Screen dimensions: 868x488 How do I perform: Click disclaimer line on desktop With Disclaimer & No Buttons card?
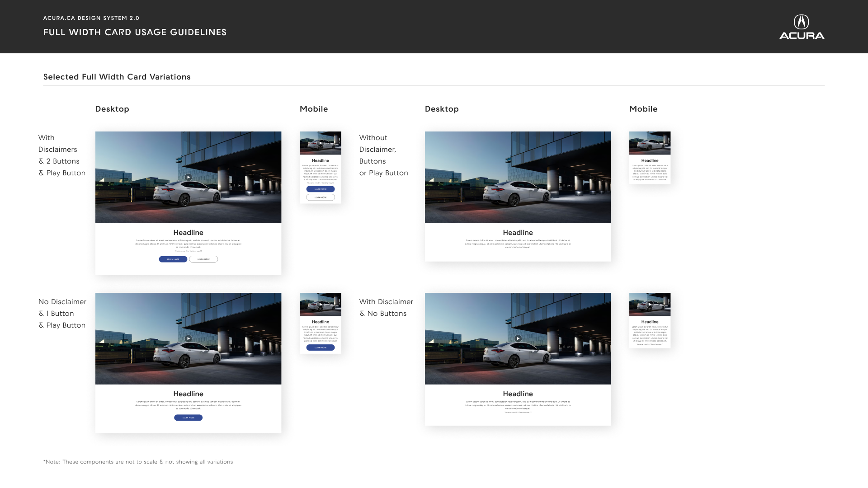pyautogui.click(x=518, y=412)
